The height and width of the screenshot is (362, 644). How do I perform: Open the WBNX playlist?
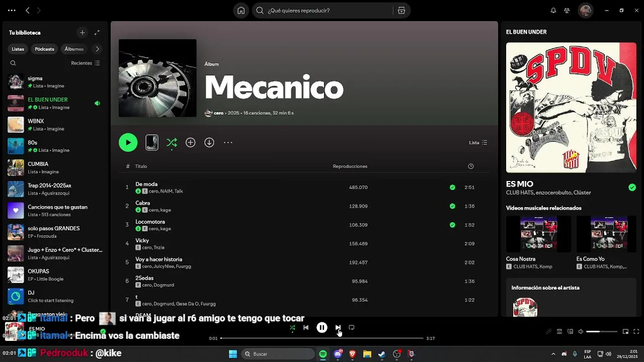tap(54, 125)
